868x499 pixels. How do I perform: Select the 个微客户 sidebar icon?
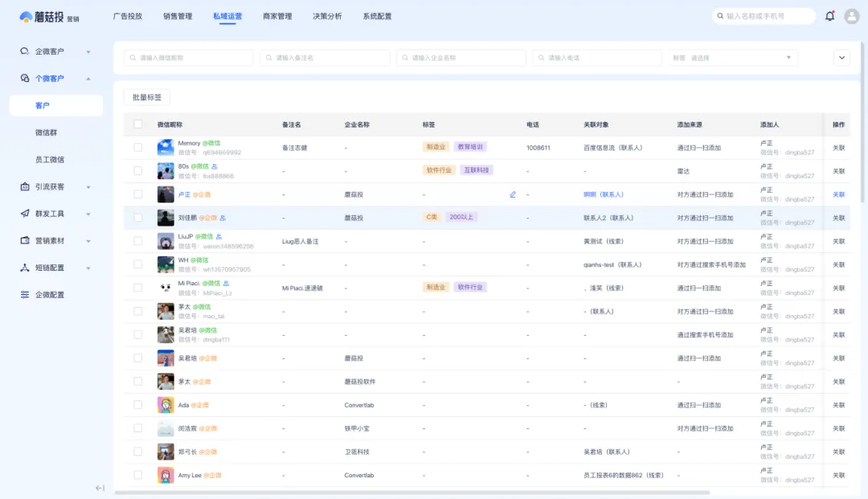[x=24, y=78]
